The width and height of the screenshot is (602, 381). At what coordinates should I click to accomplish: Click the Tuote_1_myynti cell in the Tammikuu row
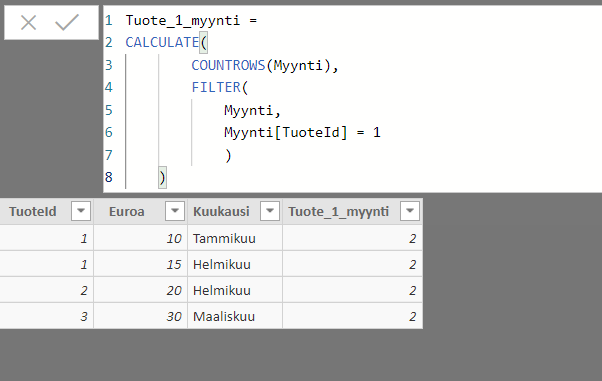pos(352,239)
